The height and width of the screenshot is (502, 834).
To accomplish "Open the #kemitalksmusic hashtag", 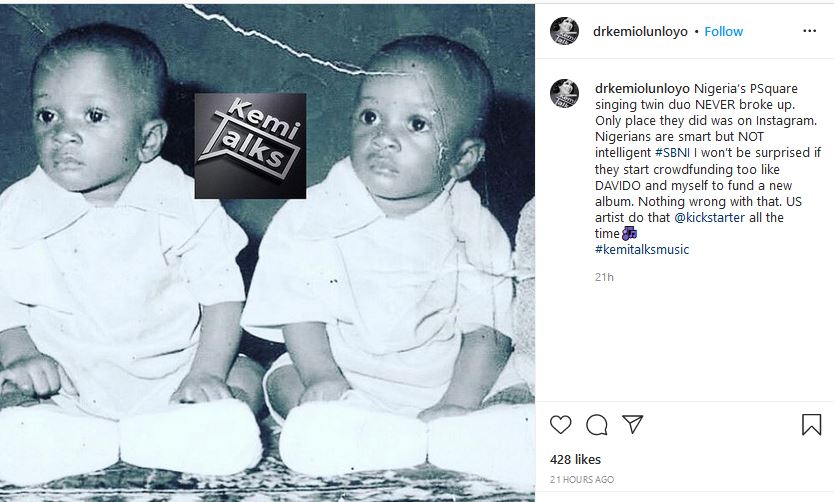I will (x=642, y=249).
